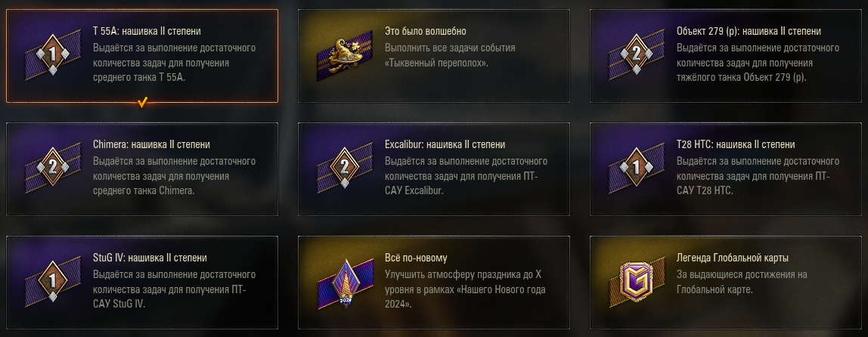This screenshot has width=868, height=337.
Task: Choose the «T28 HTC: нашивка II степени» title
Action: [x=735, y=144]
